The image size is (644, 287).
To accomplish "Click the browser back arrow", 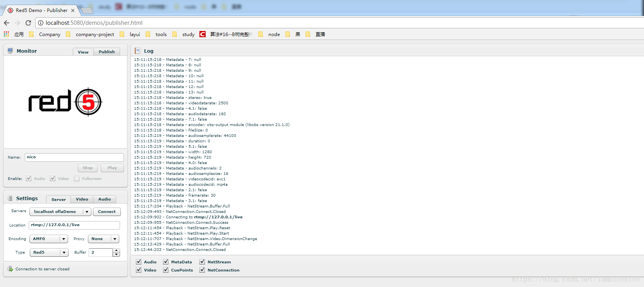I will 7,23.
